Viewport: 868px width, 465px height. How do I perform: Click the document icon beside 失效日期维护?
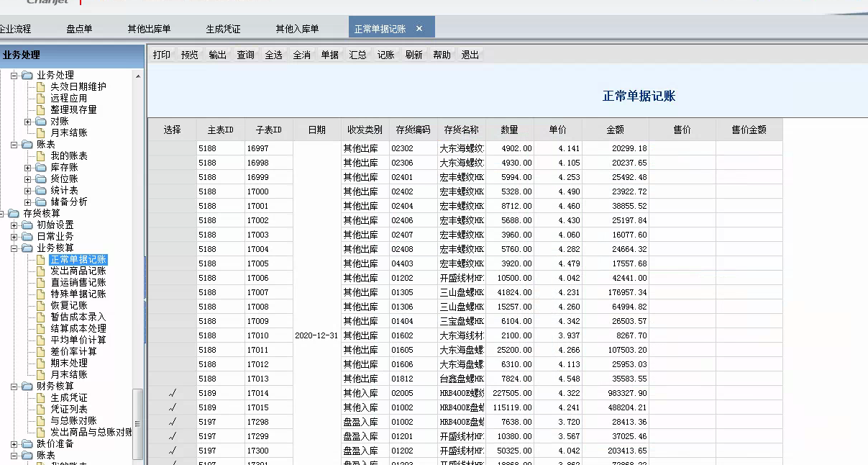[x=41, y=86]
